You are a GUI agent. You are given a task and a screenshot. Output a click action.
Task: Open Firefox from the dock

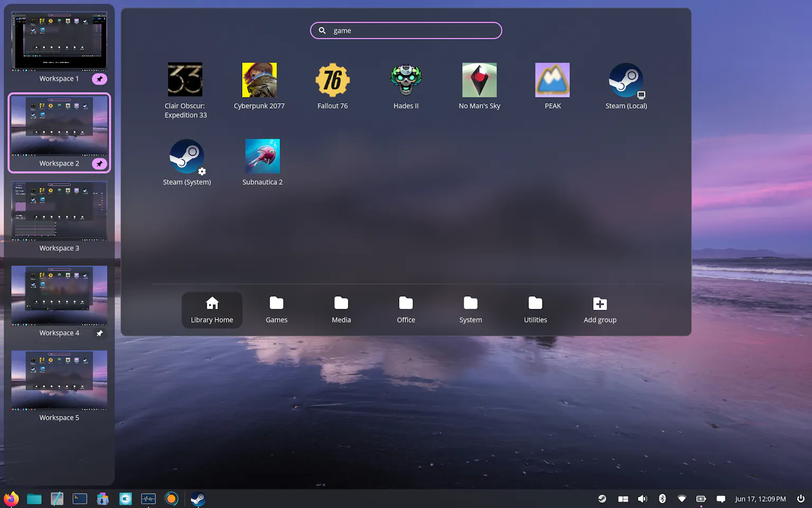[11, 498]
